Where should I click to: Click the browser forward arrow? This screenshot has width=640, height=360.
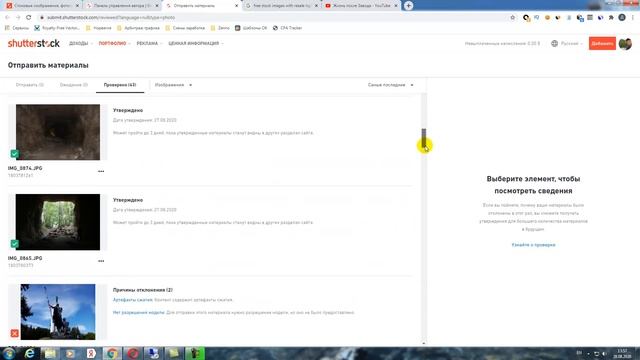(18, 18)
